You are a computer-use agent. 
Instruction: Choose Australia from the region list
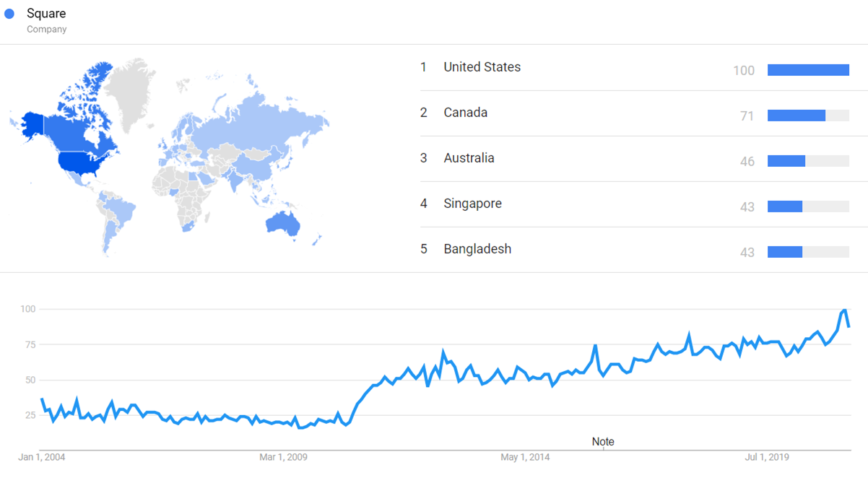point(469,158)
